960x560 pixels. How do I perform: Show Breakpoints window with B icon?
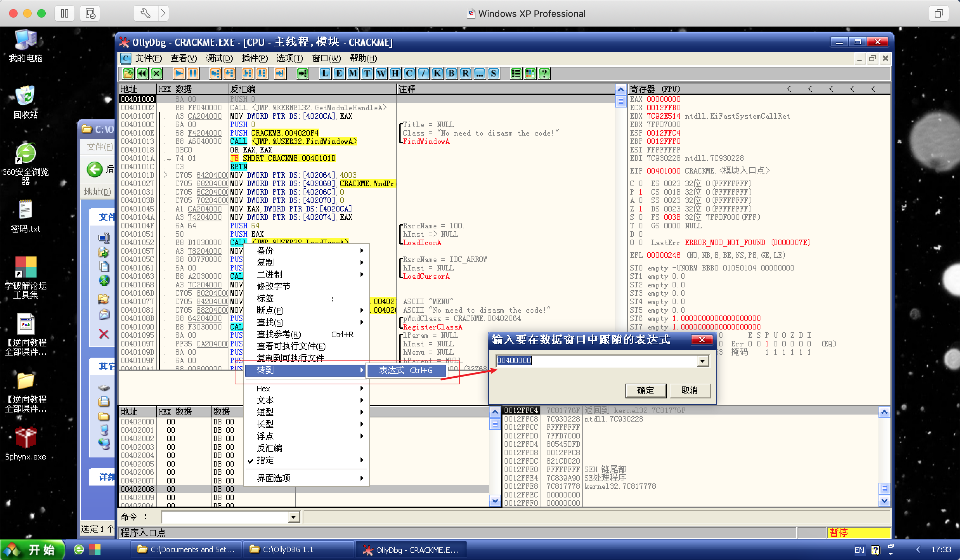(x=452, y=73)
